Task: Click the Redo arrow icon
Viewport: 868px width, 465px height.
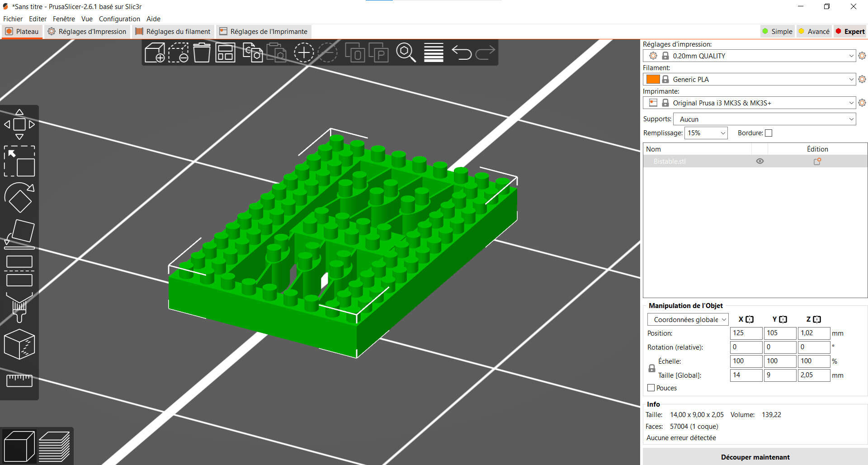Action: point(485,53)
